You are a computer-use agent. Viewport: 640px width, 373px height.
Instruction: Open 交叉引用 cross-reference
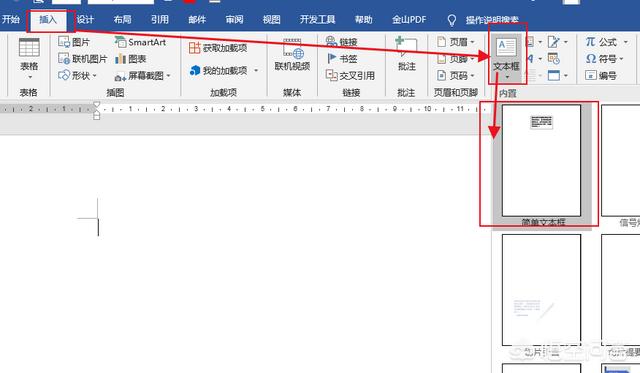point(350,75)
